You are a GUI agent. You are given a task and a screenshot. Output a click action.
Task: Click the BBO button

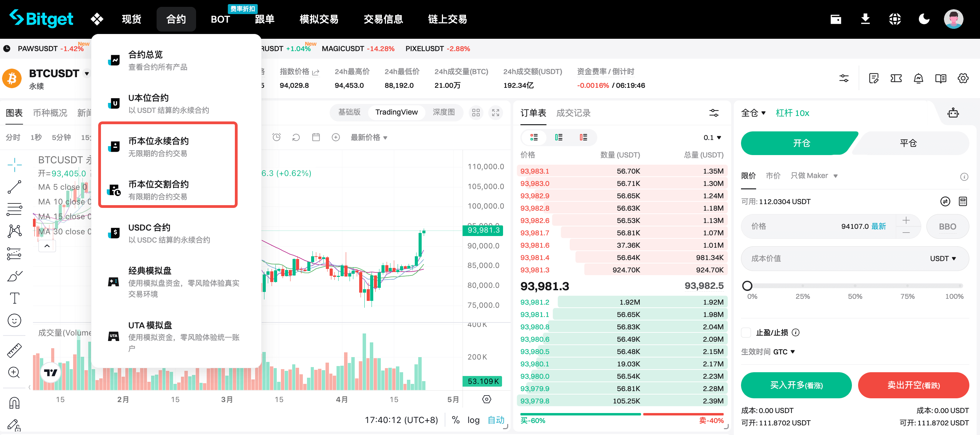[947, 227]
